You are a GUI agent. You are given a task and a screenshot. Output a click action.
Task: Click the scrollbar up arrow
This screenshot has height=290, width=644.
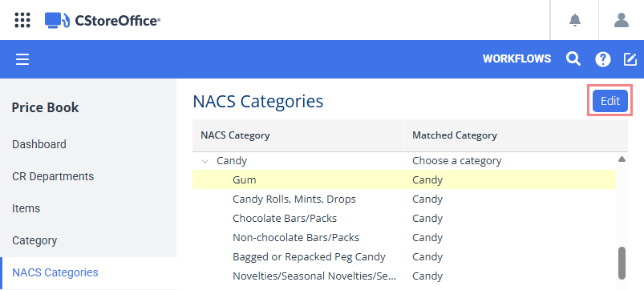click(x=622, y=159)
